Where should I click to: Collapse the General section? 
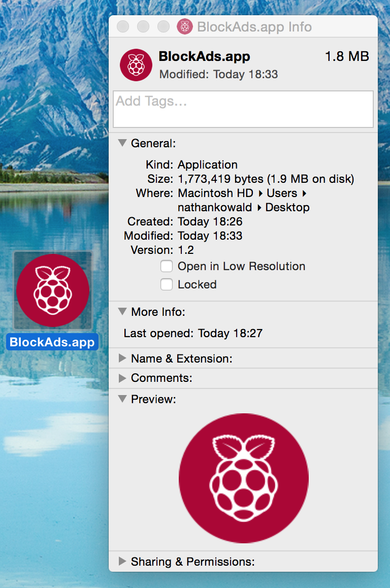(122, 143)
